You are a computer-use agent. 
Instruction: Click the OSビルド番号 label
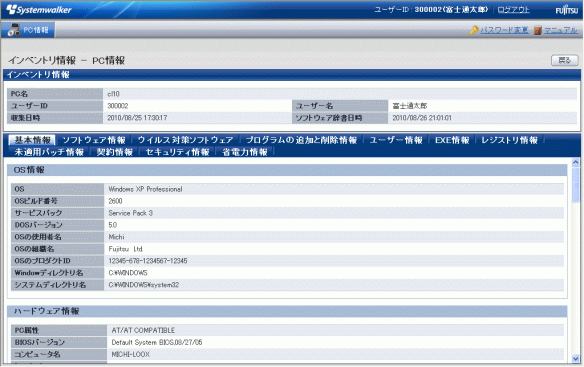[36, 201]
